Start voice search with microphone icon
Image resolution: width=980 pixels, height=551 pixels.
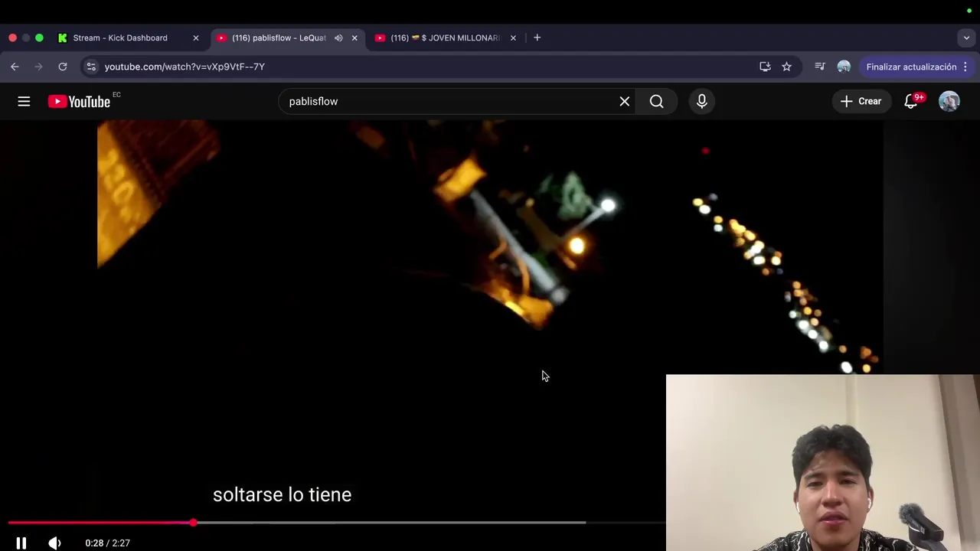pyautogui.click(x=702, y=101)
